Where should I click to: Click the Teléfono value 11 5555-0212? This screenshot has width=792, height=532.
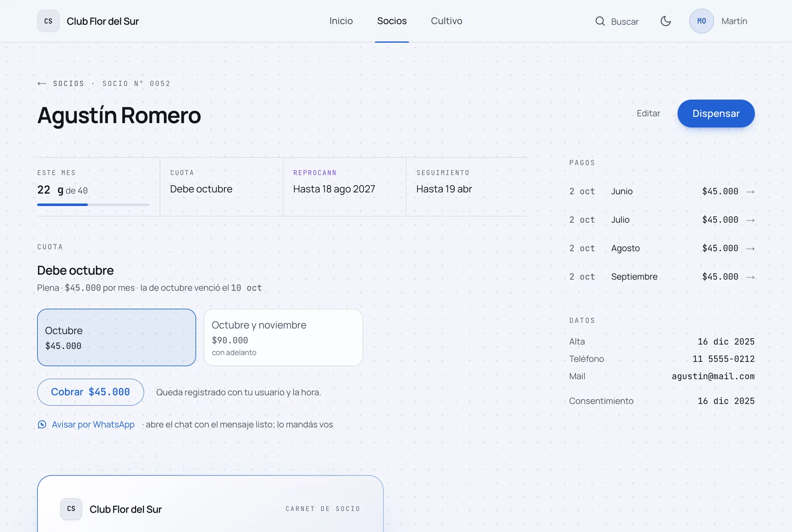point(724,359)
